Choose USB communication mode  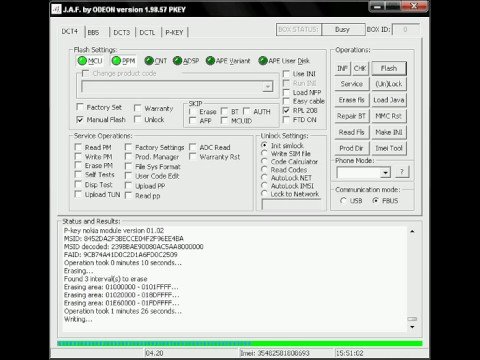click(343, 200)
